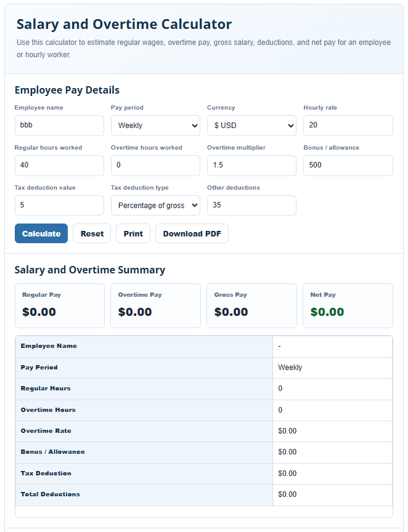Click the 'Pay period' field label
The image size is (408, 532).
[127, 108]
